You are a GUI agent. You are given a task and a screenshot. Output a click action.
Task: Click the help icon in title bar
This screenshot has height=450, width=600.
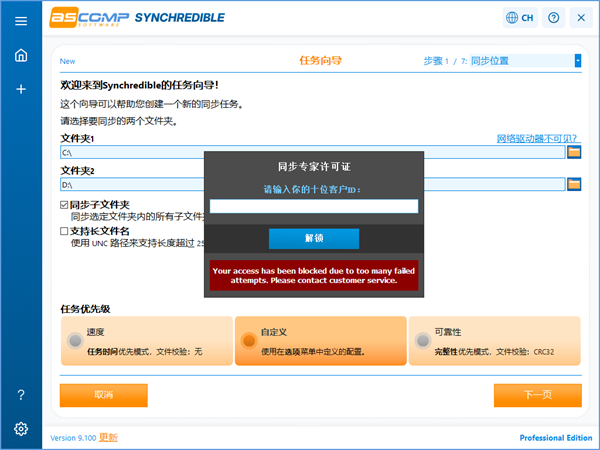[554, 18]
